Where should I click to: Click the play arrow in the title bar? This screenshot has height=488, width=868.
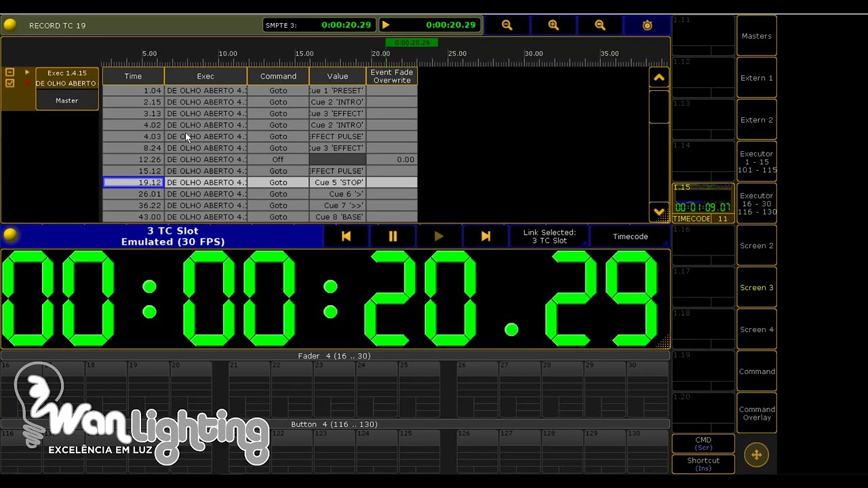(x=386, y=25)
